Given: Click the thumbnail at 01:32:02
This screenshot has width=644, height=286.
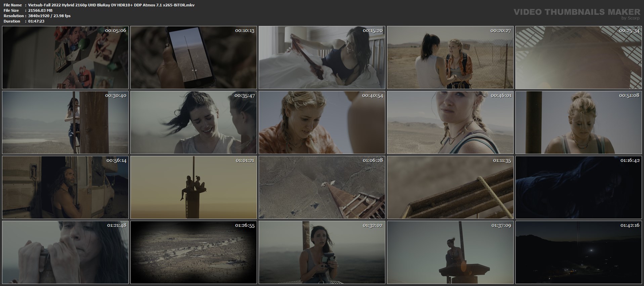Looking at the screenshot, I should click(322, 252).
